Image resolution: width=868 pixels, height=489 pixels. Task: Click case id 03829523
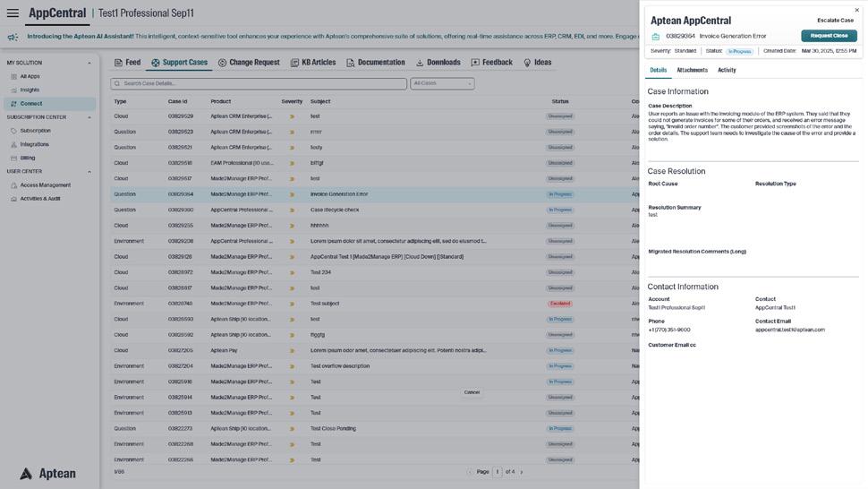tap(181, 132)
